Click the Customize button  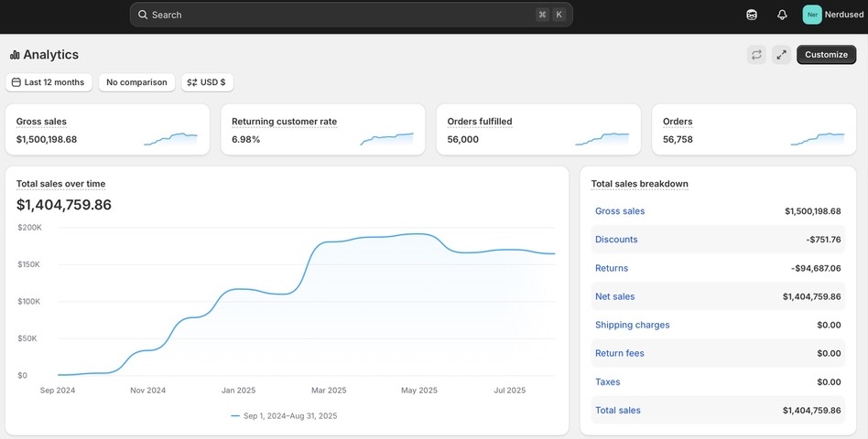(826, 55)
